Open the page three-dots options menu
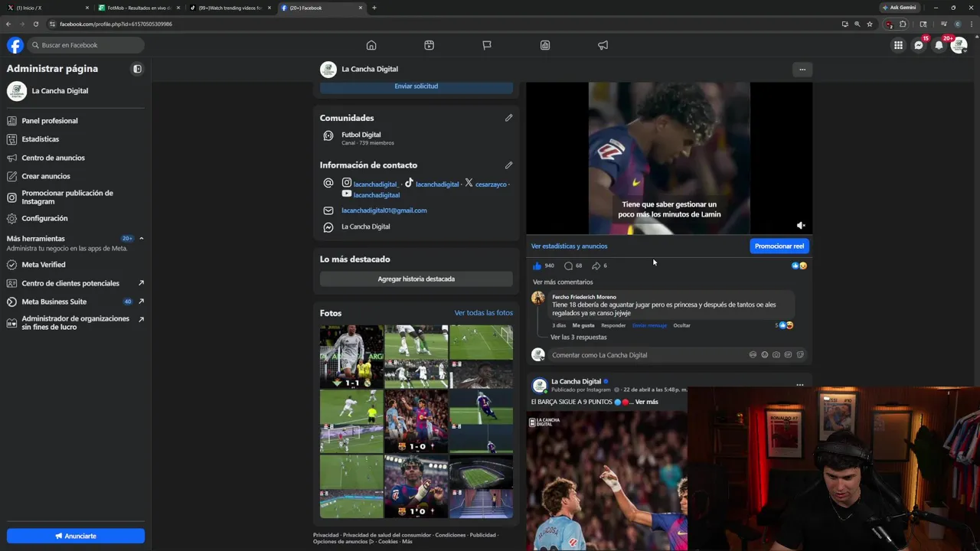The width and height of the screenshot is (980, 551). tap(802, 70)
